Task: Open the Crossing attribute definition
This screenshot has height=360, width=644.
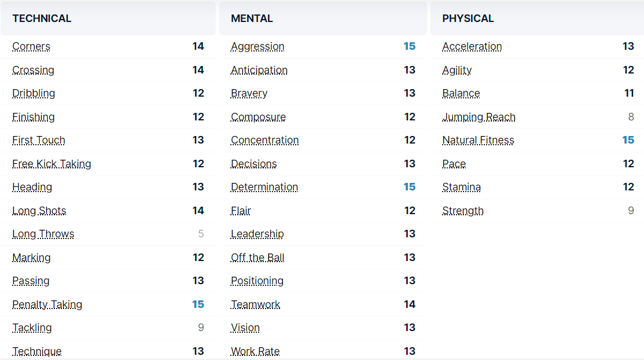Action: [x=33, y=70]
